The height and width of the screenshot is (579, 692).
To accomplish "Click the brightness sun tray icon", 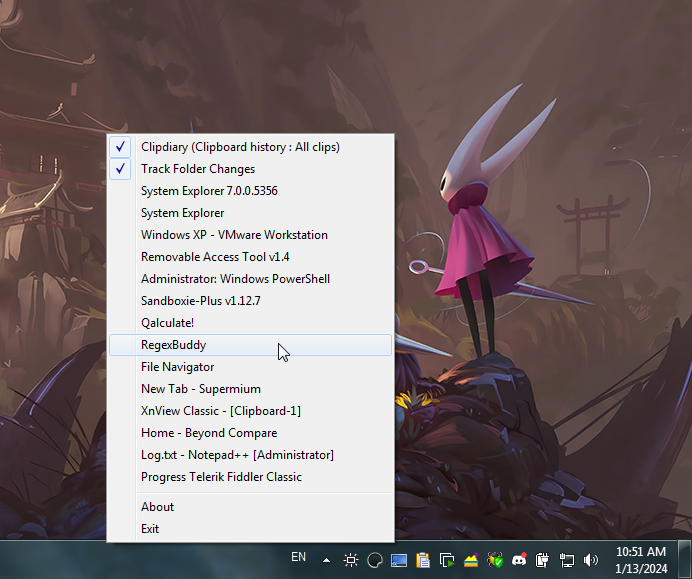I will (x=351, y=560).
